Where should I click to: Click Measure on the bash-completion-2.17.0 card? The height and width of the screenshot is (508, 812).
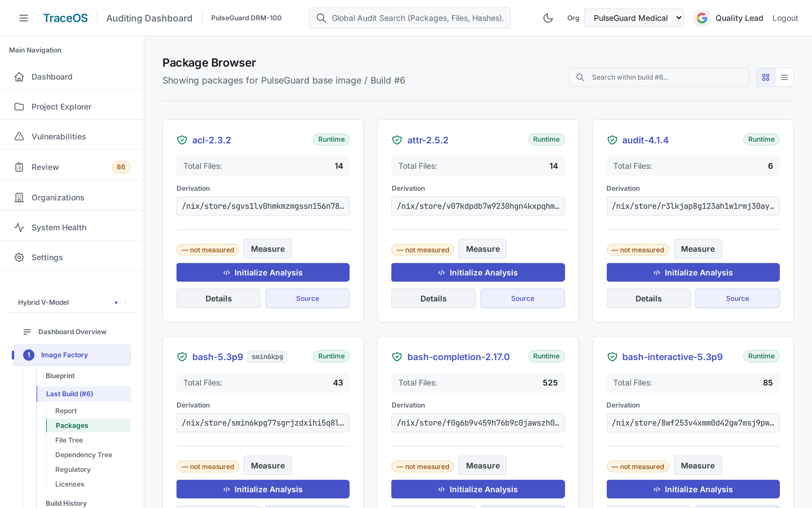click(x=482, y=466)
